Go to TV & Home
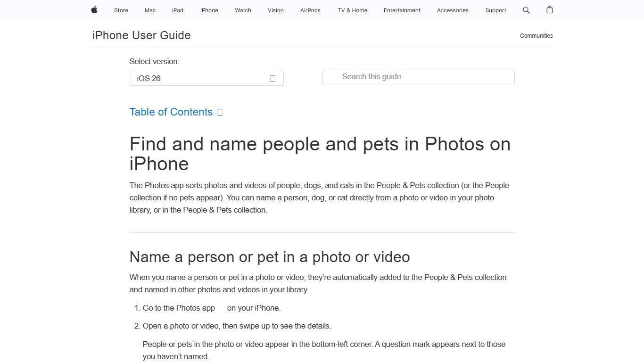Screen dimensions: 644x362 pyautogui.click(x=352, y=10)
